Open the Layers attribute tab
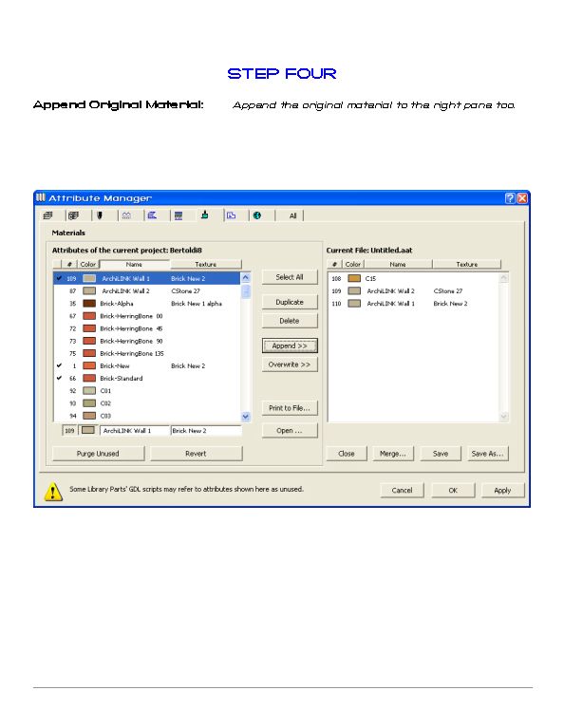The height and width of the screenshot is (728, 564). coord(47,215)
